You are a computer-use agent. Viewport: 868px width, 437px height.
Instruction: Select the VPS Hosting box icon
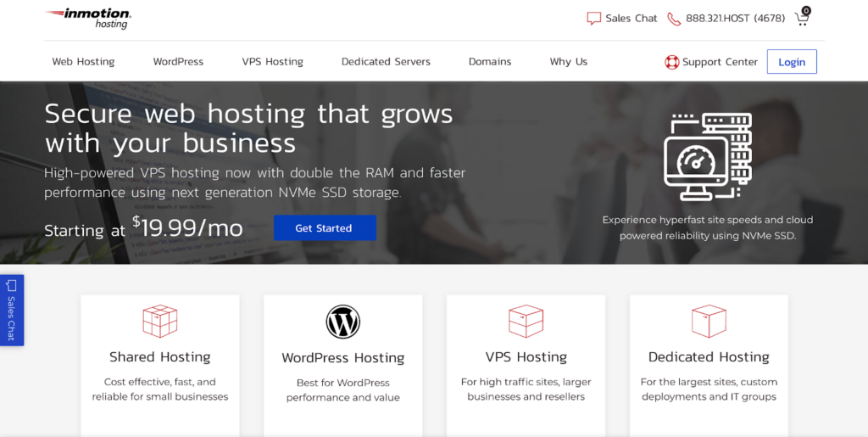(526, 322)
